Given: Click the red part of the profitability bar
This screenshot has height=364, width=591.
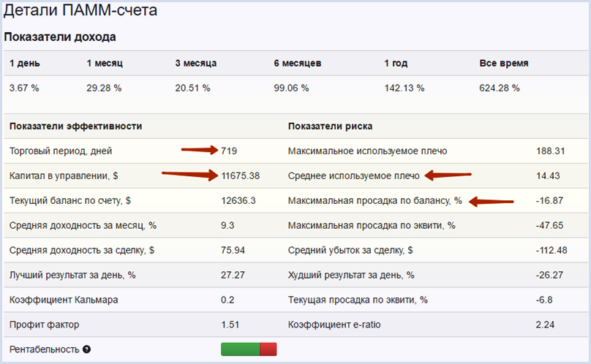Looking at the screenshot, I should [268, 349].
